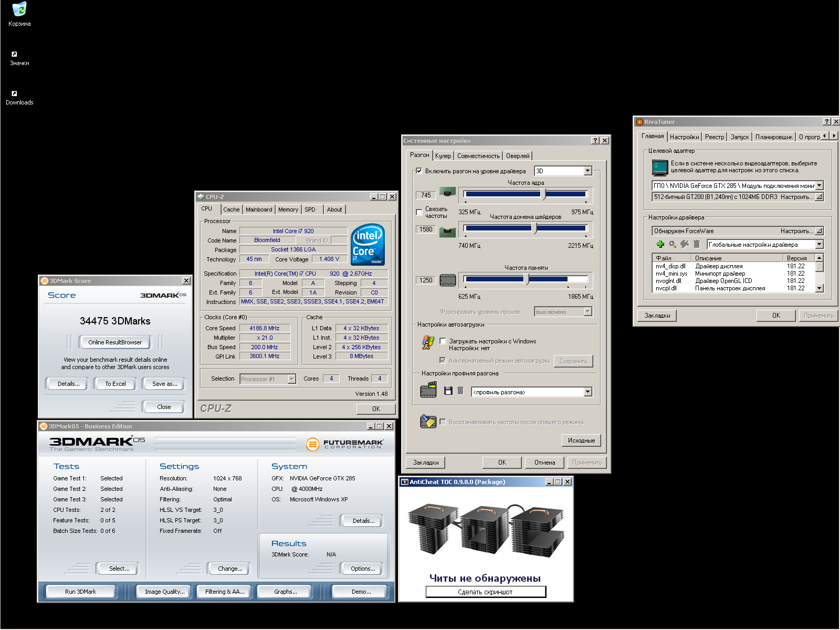Click Сделать скриншот in AntiCheat TOC
The image size is (840, 630).
[x=486, y=592]
